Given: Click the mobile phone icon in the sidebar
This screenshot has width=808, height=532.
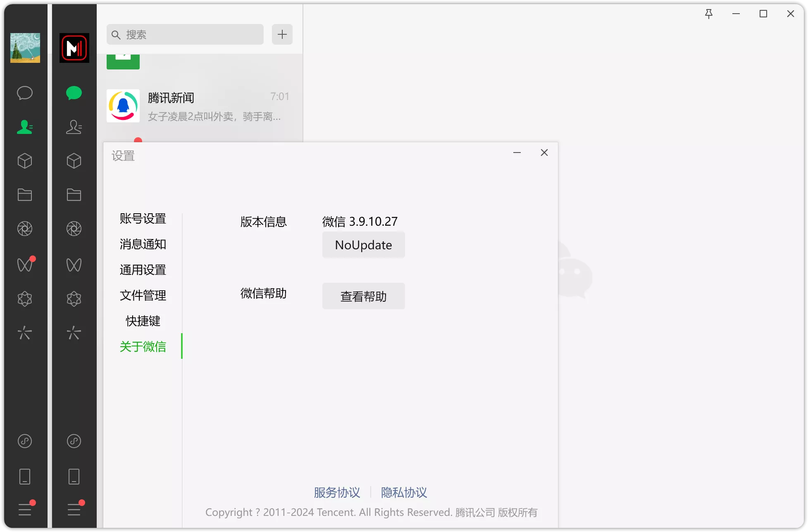Looking at the screenshot, I should pyautogui.click(x=25, y=476).
